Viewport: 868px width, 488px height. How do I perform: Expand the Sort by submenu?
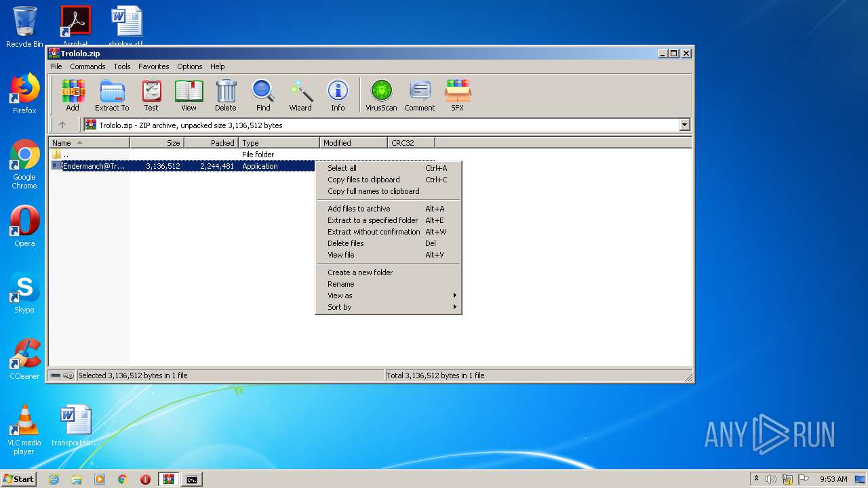tap(389, 307)
